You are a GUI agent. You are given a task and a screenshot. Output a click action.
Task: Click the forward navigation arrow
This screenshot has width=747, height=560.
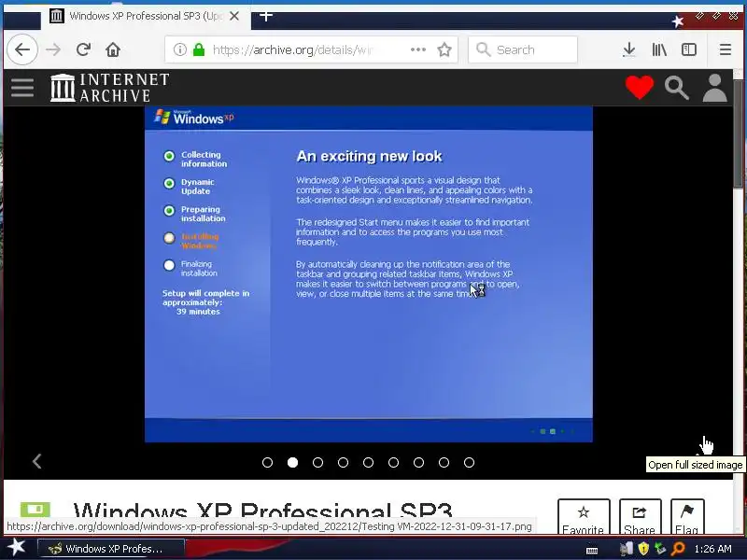point(53,49)
